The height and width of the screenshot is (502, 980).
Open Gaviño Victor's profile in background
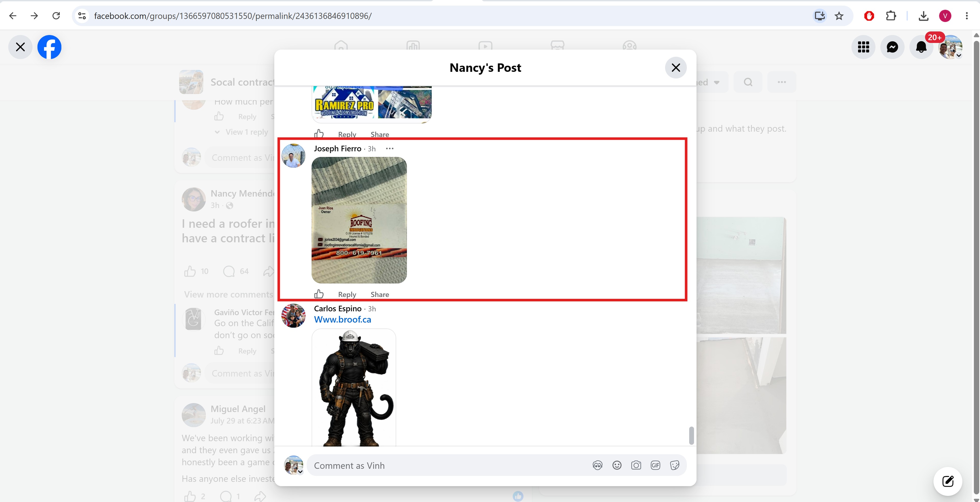244,312
